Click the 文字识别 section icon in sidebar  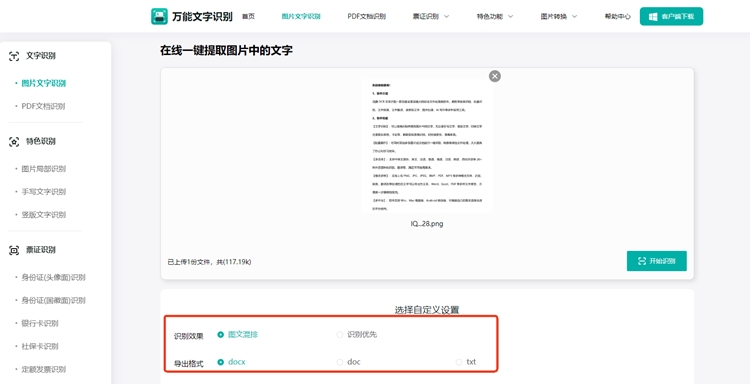click(x=14, y=56)
